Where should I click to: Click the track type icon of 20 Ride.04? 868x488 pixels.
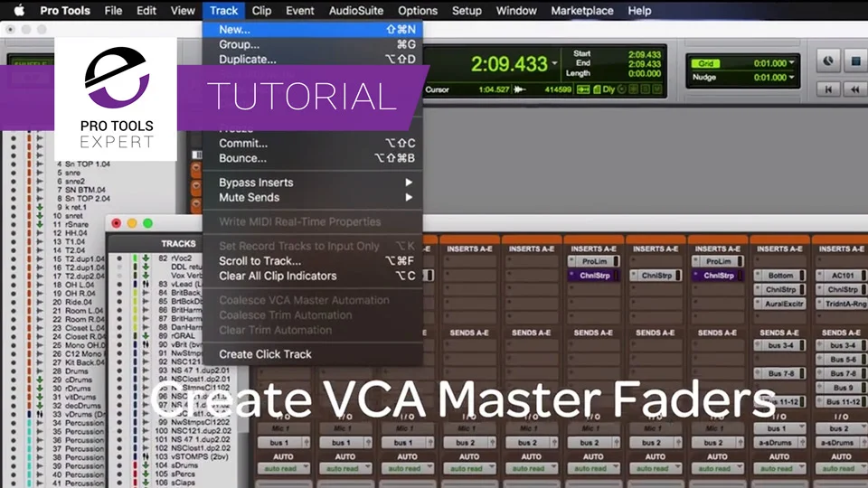[x=40, y=302]
